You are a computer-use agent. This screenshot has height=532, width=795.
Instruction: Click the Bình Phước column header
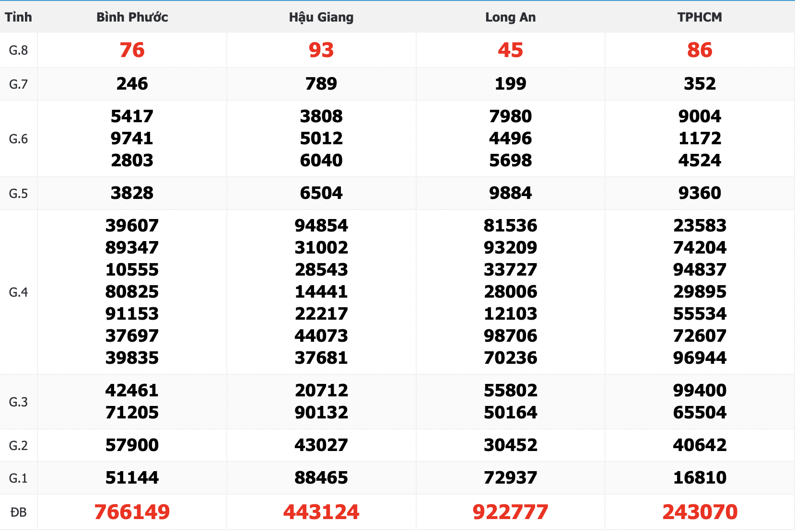click(x=132, y=17)
